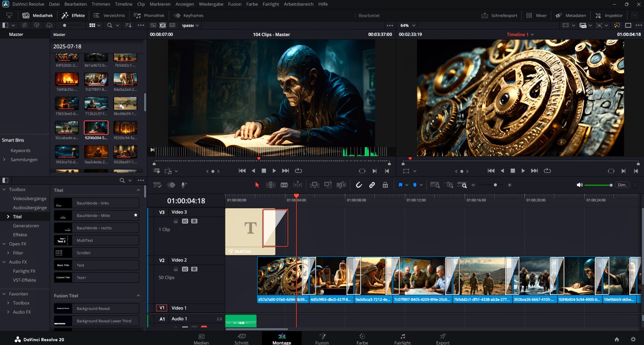The width and height of the screenshot is (644, 345).
Task: Open the Inspektor panel
Action: coord(609,15)
